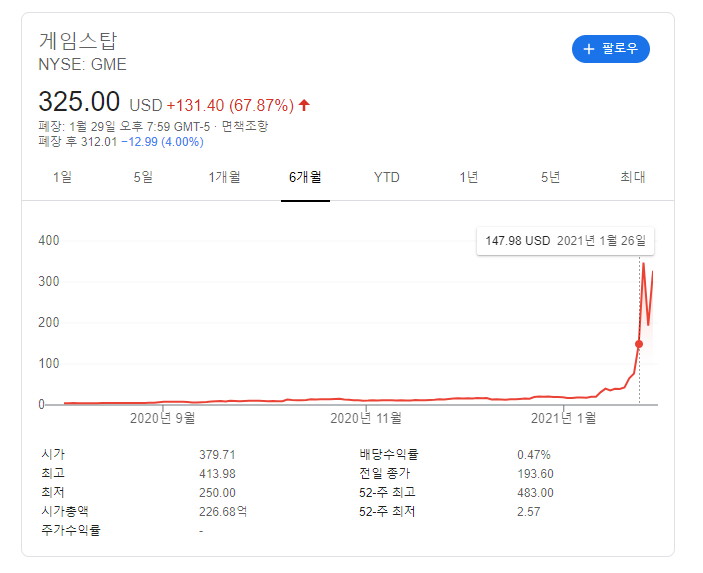Click the 최고 value 413.98
The width and height of the screenshot is (703, 573).
[x=217, y=473]
